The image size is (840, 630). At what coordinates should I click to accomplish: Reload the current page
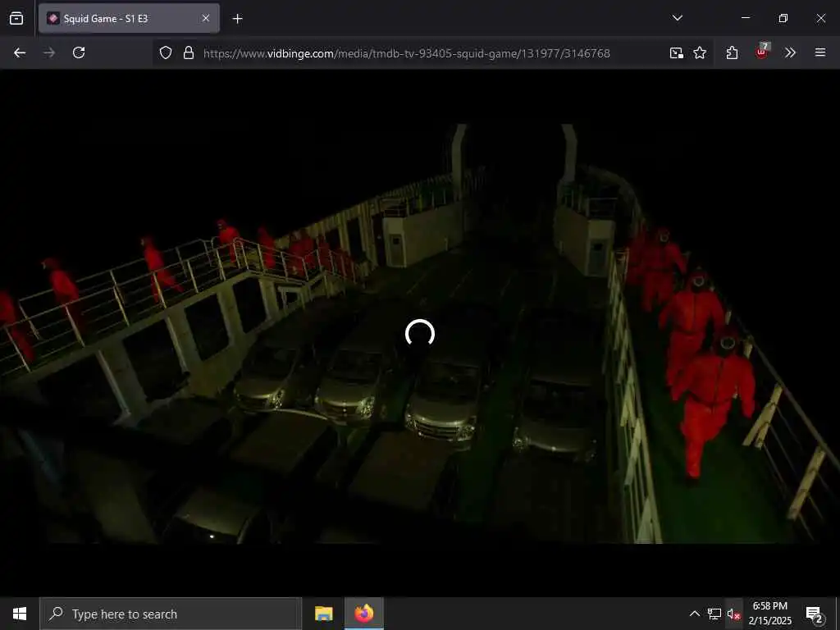tap(79, 52)
